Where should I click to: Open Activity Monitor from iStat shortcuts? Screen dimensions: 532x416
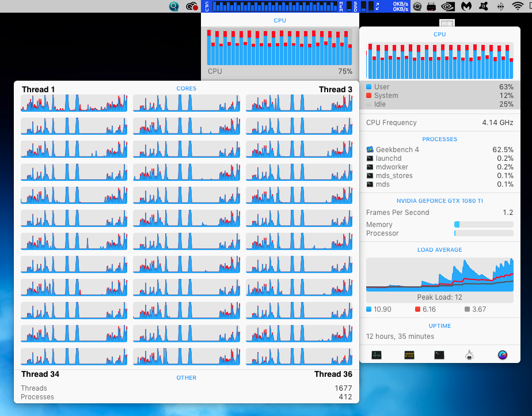coord(377,355)
